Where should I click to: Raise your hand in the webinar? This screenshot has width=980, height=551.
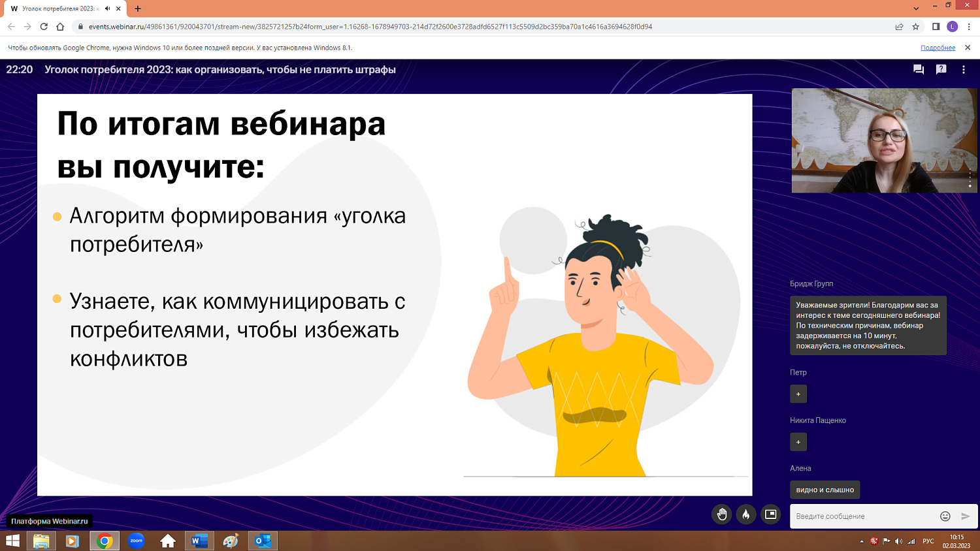[x=721, y=514]
